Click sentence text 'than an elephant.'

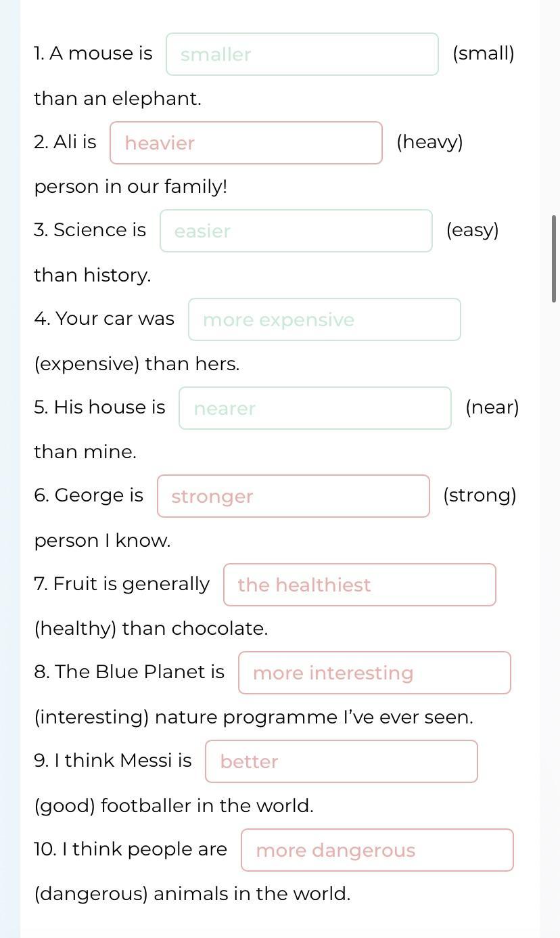118,99
